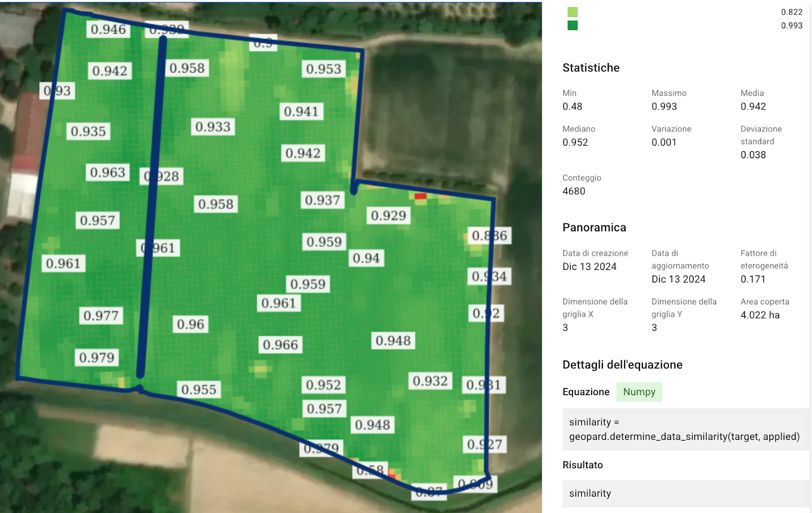
Task: Click the Risultato similarity output field
Action: click(x=684, y=493)
